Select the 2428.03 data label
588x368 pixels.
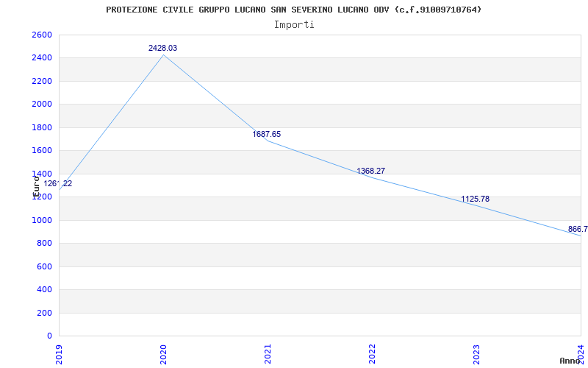tap(162, 48)
